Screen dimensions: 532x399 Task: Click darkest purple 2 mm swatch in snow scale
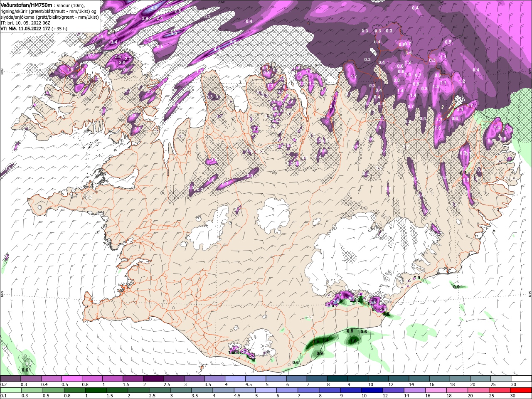pyautogui.click(x=153, y=379)
